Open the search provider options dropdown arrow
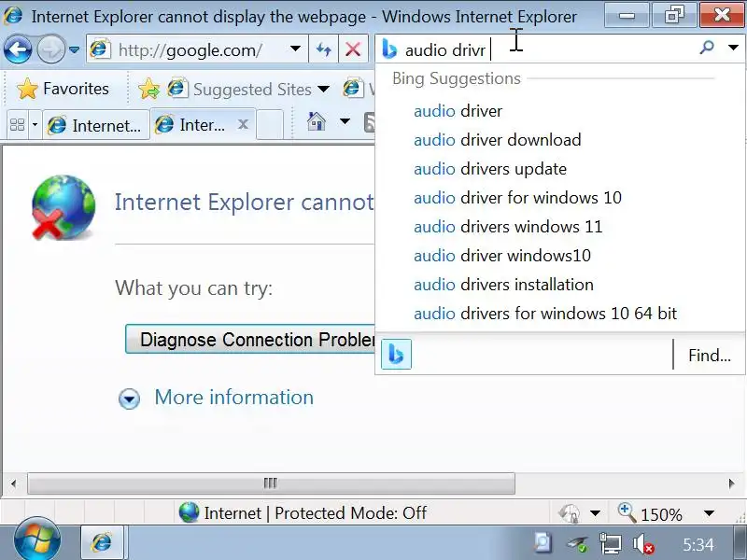The width and height of the screenshot is (747, 560). tap(733, 48)
